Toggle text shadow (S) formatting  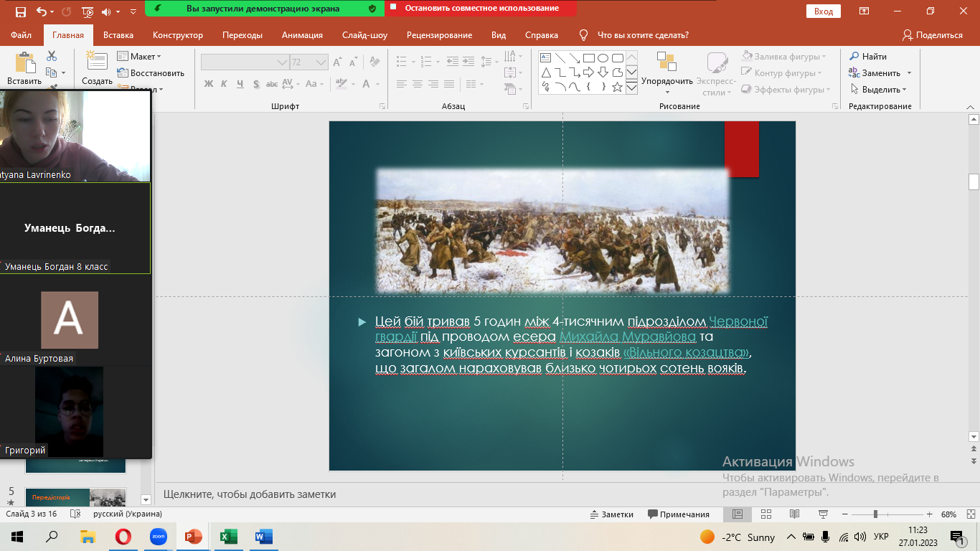tap(258, 84)
